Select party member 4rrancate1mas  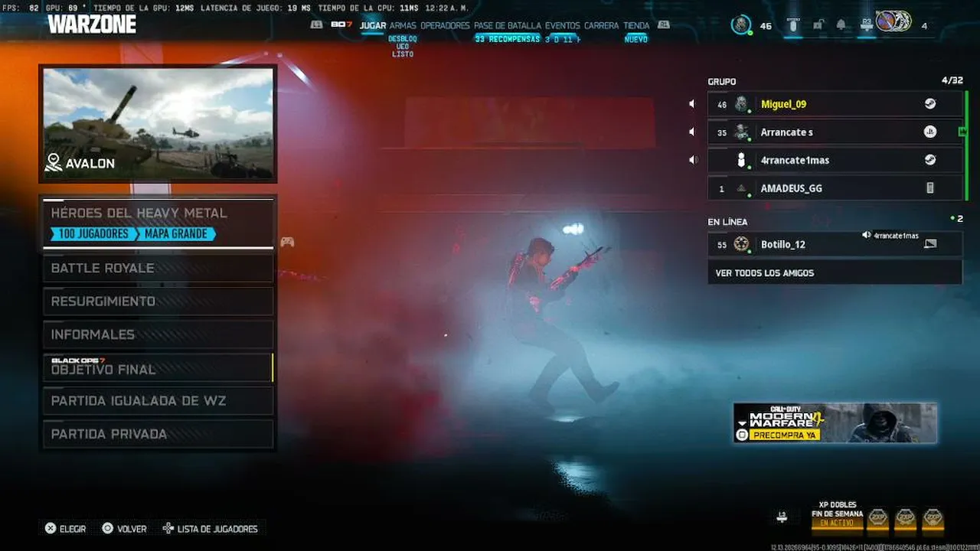point(835,160)
